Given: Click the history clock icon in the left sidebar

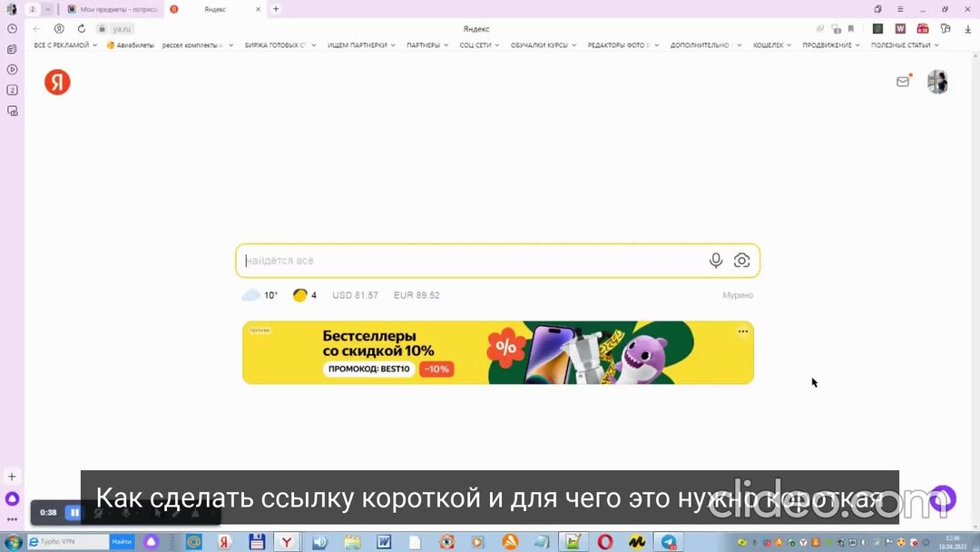Looking at the screenshot, I should coord(12,28).
